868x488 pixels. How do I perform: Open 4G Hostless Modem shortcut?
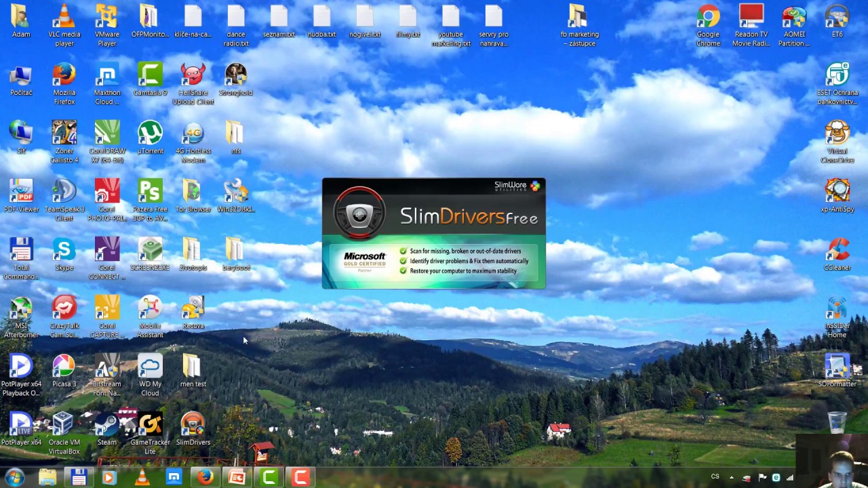pyautogui.click(x=193, y=142)
